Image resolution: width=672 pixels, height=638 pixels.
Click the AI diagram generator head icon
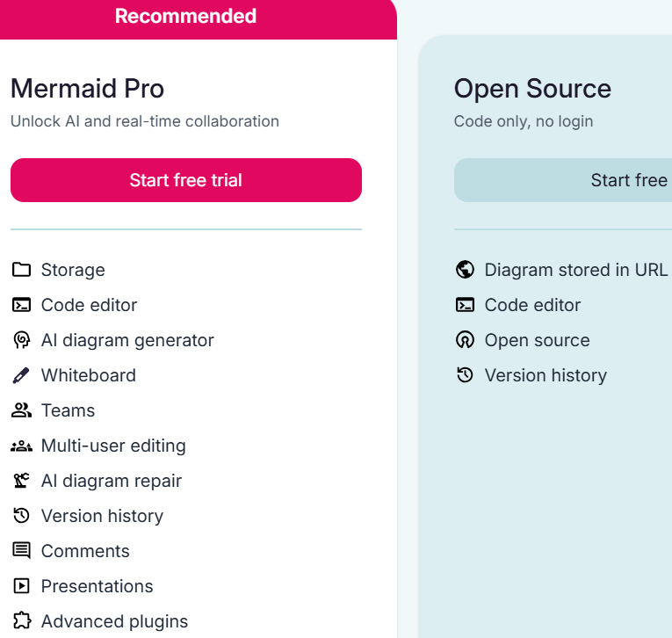21,340
